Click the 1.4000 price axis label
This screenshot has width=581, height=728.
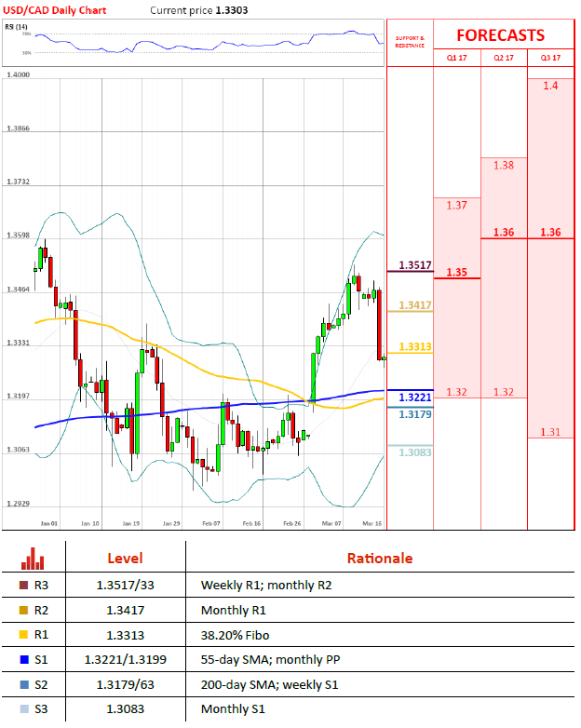(18, 74)
